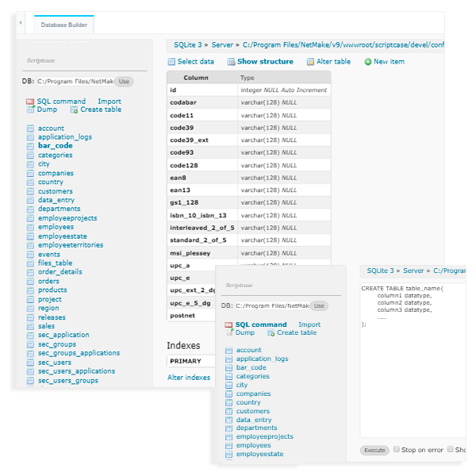The image size is (476, 476).
Task: Click table icon beside customers in main sidebar
Action: [x=30, y=191]
